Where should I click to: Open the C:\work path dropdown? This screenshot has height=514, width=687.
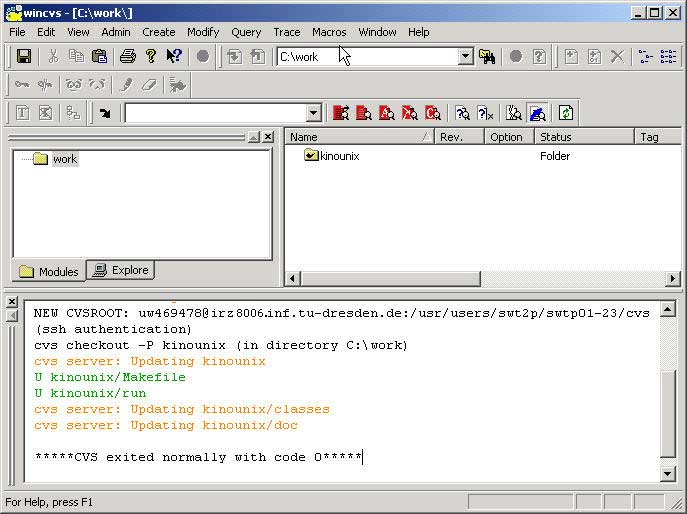(x=465, y=57)
